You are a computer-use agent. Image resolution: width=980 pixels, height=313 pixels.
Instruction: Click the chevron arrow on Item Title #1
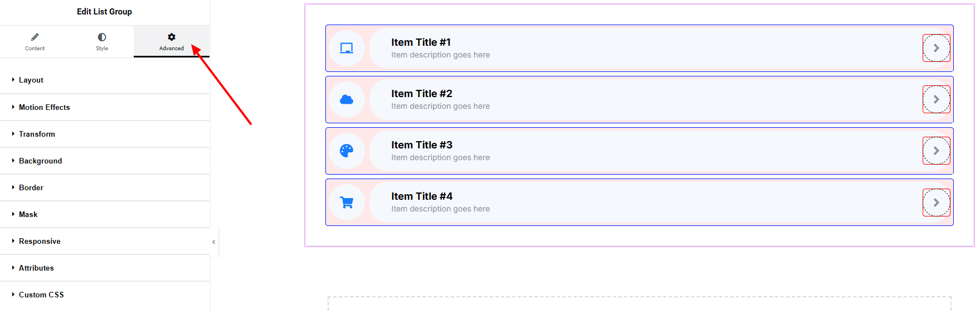[936, 48]
